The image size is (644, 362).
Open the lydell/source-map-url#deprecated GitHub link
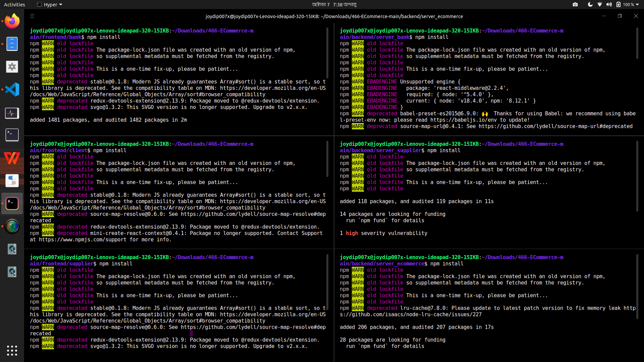pyautogui.click(x=555, y=126)
